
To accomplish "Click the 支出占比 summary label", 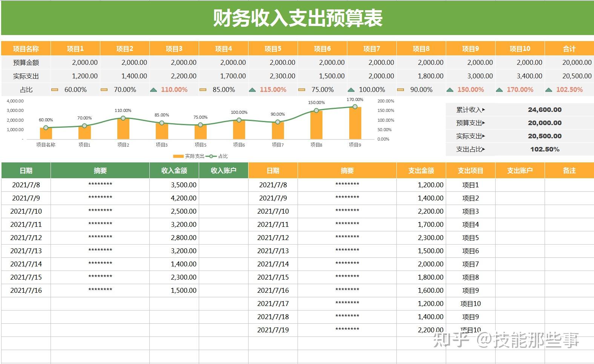I will [470, 149].
